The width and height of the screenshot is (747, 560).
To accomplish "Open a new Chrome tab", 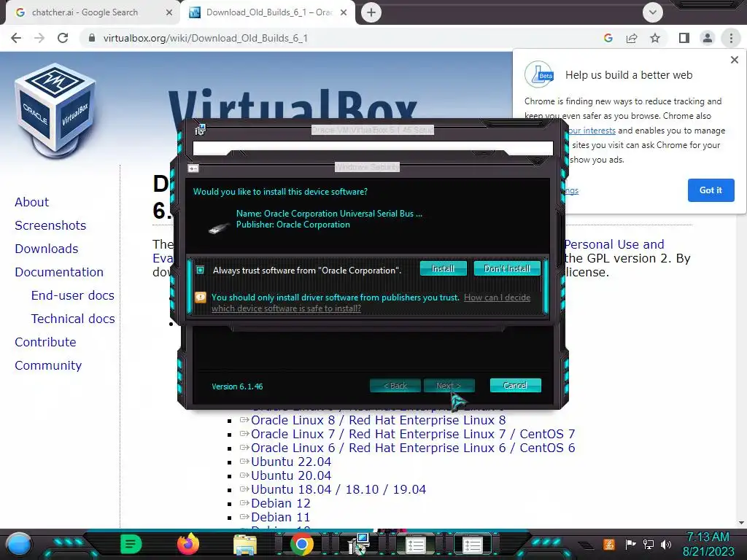I will coord(371,12).
